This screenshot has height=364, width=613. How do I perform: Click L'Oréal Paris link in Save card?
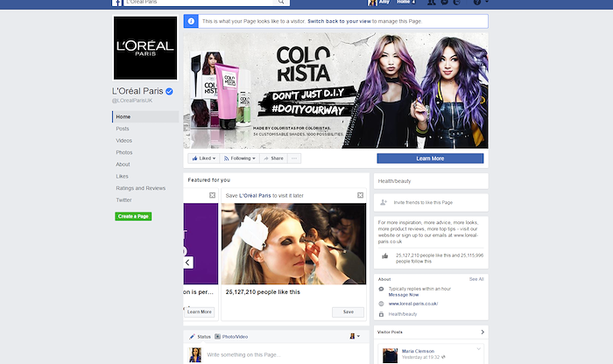click(255, 196)
